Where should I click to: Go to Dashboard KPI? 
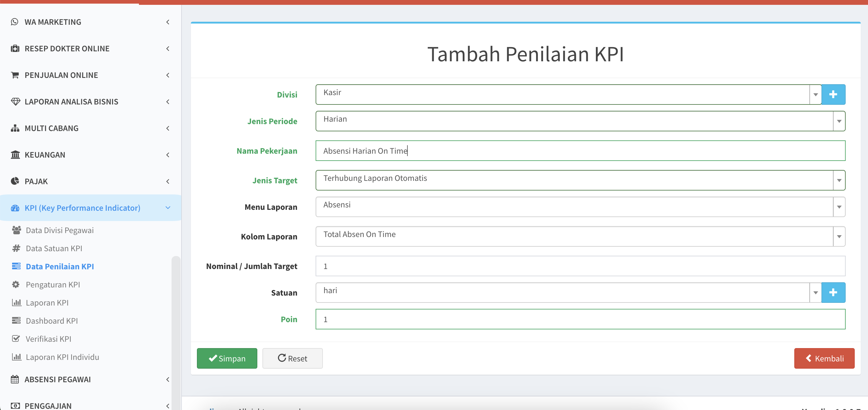point(52,321)
